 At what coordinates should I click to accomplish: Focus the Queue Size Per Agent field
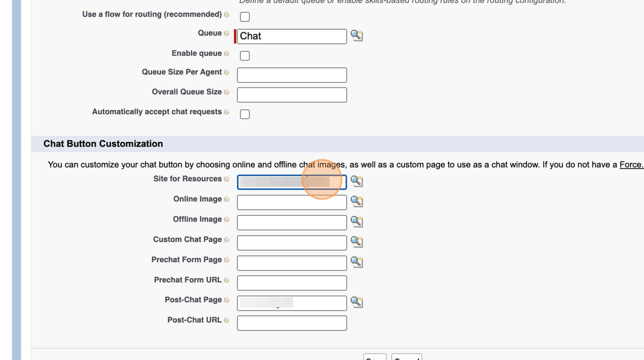pos(292,75)
